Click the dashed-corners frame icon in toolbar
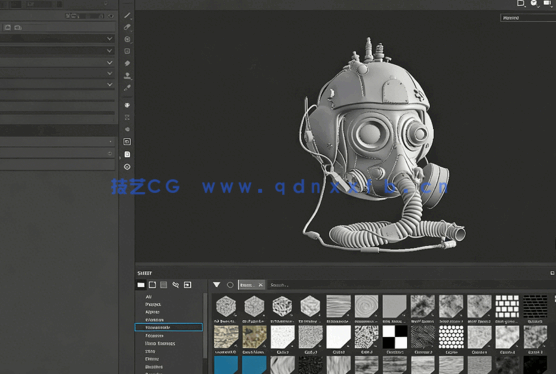556x374 pixels. (127, 117)
